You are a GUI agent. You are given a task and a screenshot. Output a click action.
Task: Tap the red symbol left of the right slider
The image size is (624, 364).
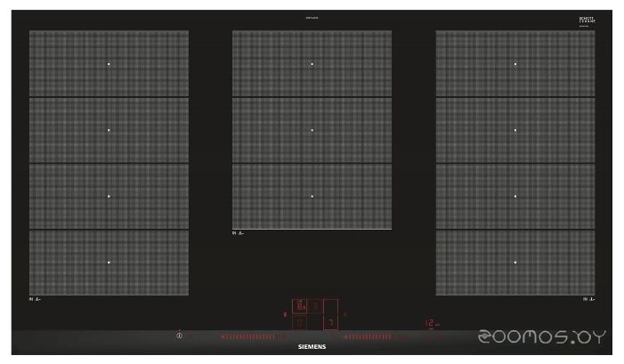pos(332,336)
